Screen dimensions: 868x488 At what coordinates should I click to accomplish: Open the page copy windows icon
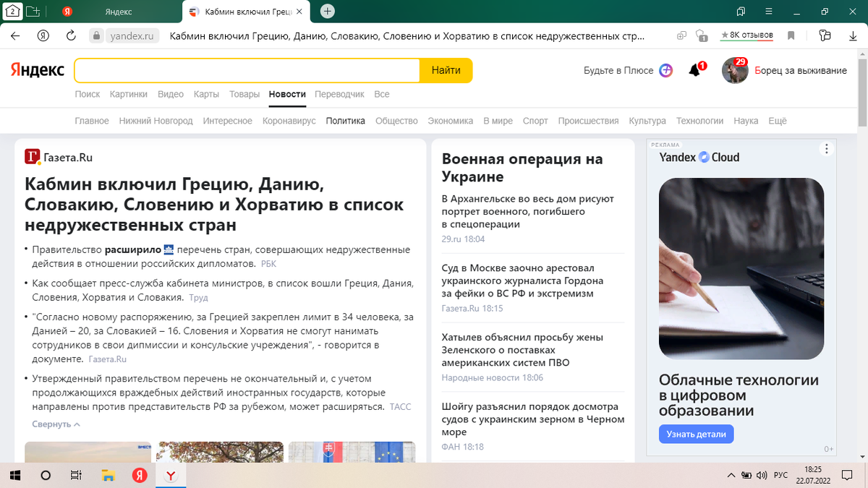point(681,35)
